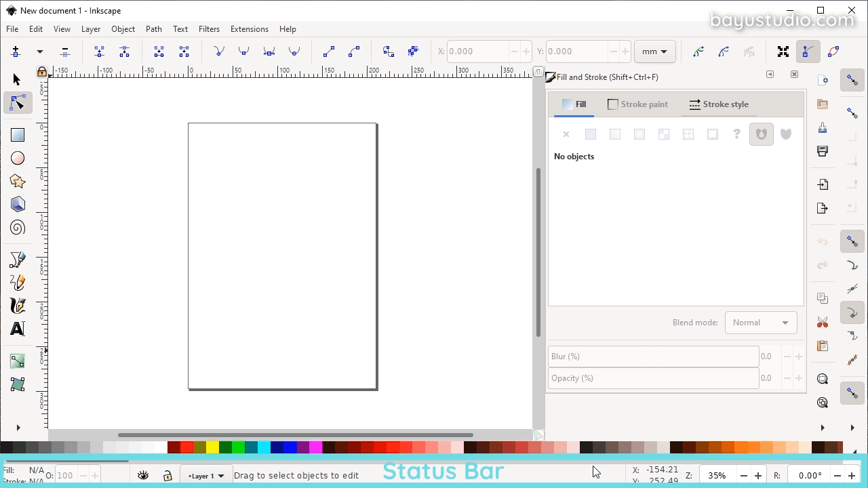Open the Path menu

tap(153, 29)
